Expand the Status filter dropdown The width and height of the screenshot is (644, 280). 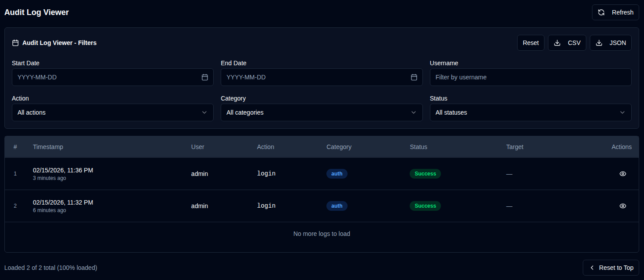click(530, 112)
